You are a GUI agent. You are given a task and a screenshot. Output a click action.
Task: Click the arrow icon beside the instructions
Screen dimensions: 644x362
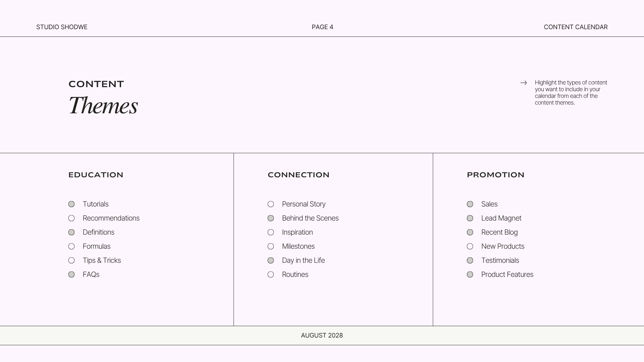tap(524, 83)
